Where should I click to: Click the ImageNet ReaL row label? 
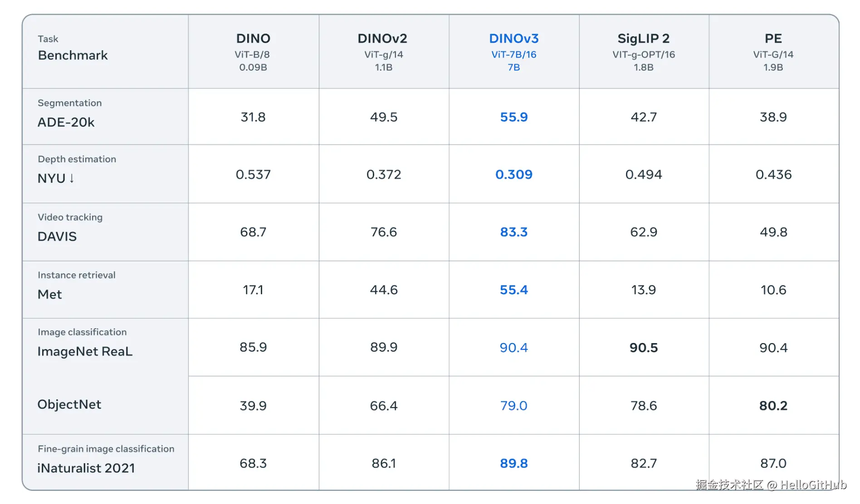85,352
